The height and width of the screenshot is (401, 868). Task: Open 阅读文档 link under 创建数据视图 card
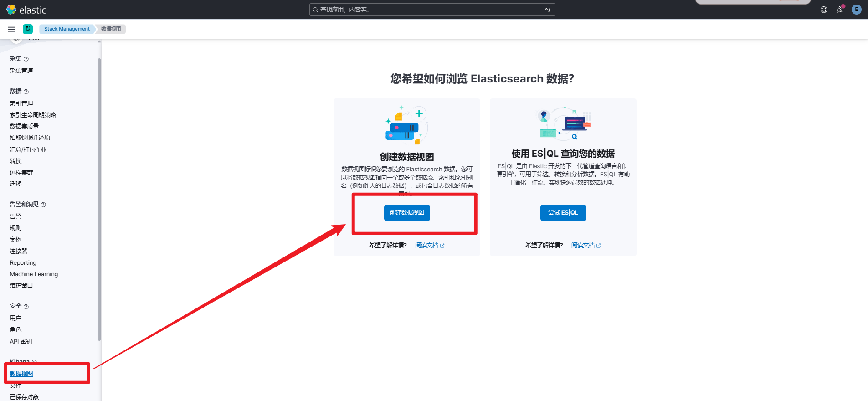tap(430, 246)
